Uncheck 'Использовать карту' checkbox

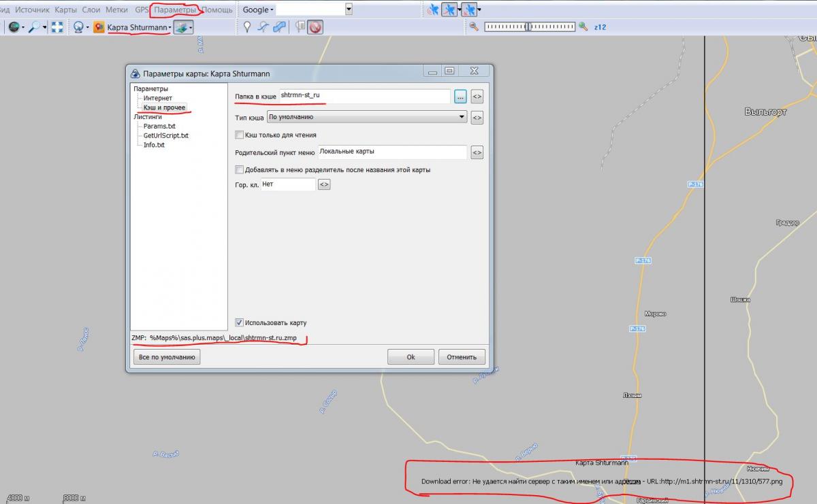click(x=239, y=322)
